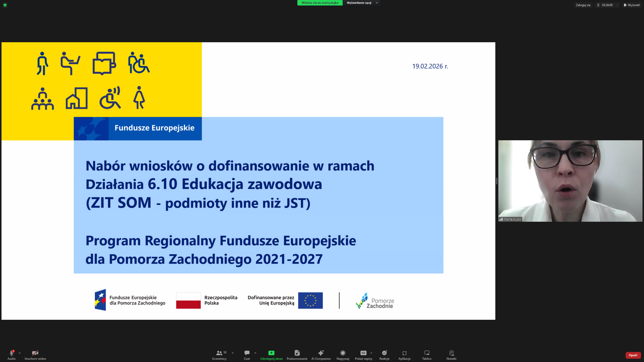Viewport: 644px width, 362px height.
Task: Turn on camera with Uruchom wideo
Action: [35, 355]
